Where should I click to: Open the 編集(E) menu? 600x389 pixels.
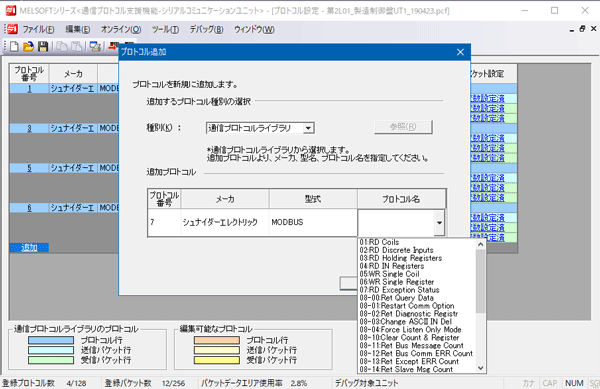78,29
